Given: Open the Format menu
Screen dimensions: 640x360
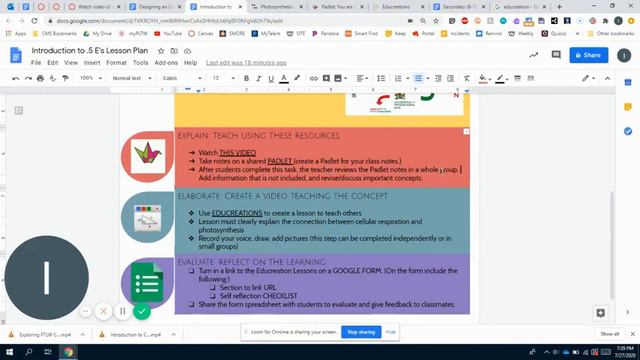Looking at the screenshot, I should click(116, 63).
